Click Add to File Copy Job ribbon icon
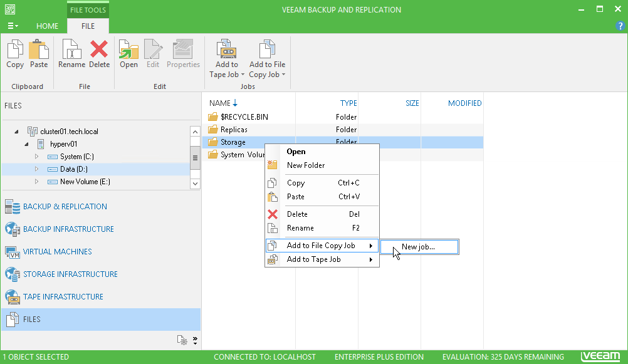 click(267, 49)
